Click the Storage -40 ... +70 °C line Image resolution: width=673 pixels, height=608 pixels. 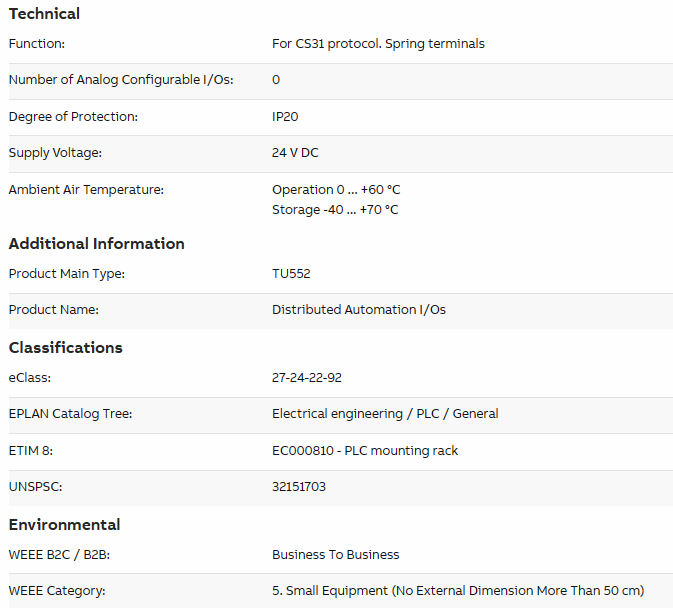pos(335,210)
